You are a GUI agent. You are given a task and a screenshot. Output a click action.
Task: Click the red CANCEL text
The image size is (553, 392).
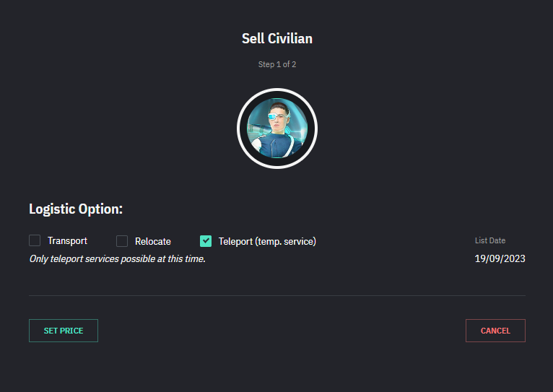click(x=495, y=331)
